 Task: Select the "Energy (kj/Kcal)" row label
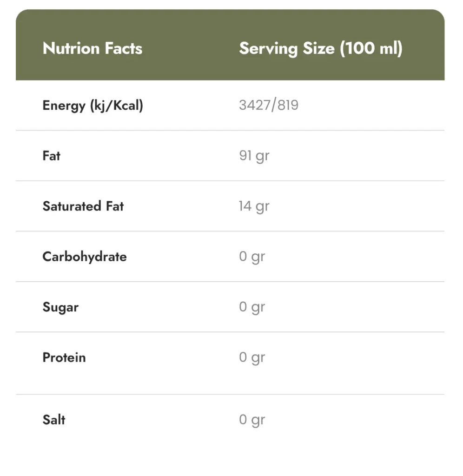point(93,106)
